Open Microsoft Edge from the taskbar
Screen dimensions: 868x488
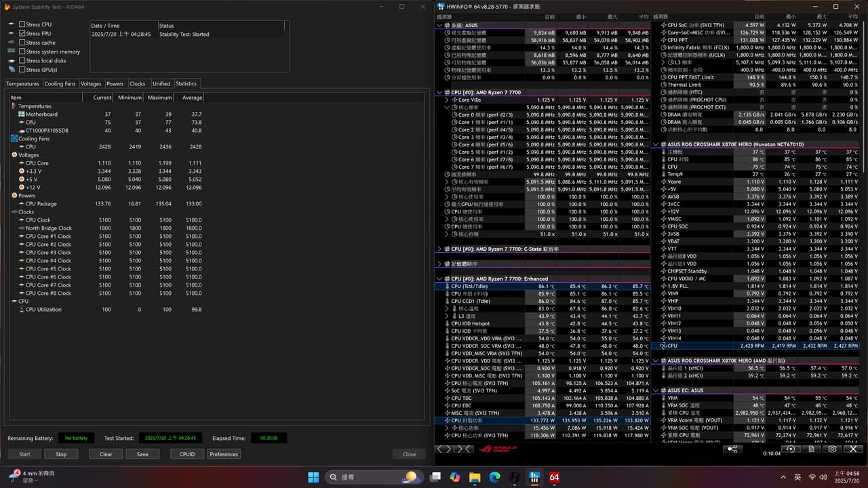(495, 477)
